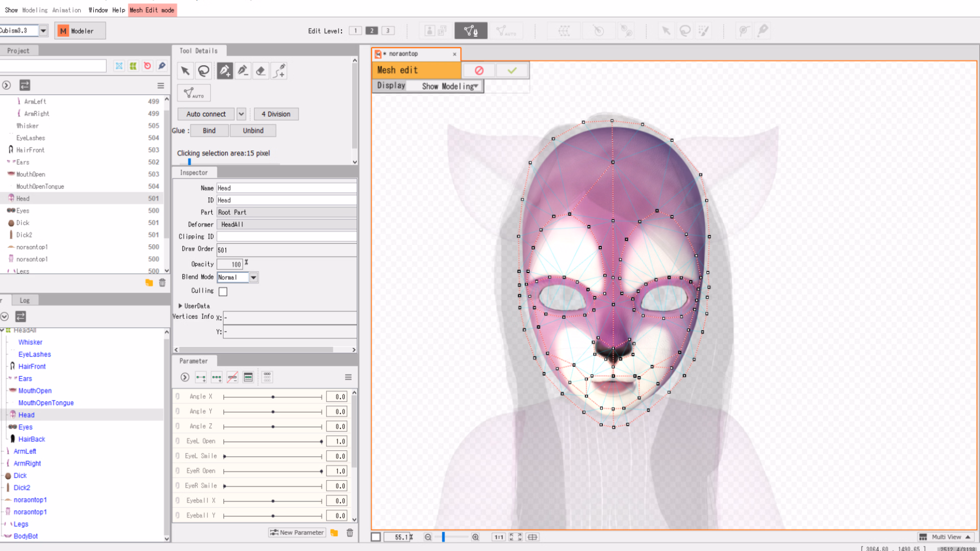The height and width of the screenshot is (551, 980).
Task: Click the Glue Unbind button
Action: point(253,131)
